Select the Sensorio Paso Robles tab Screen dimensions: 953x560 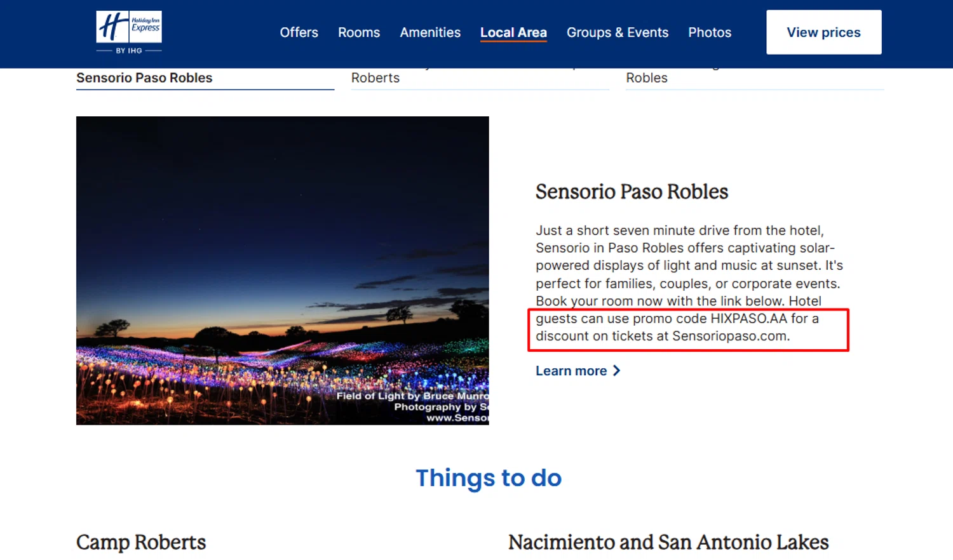[x=205, y=79]
